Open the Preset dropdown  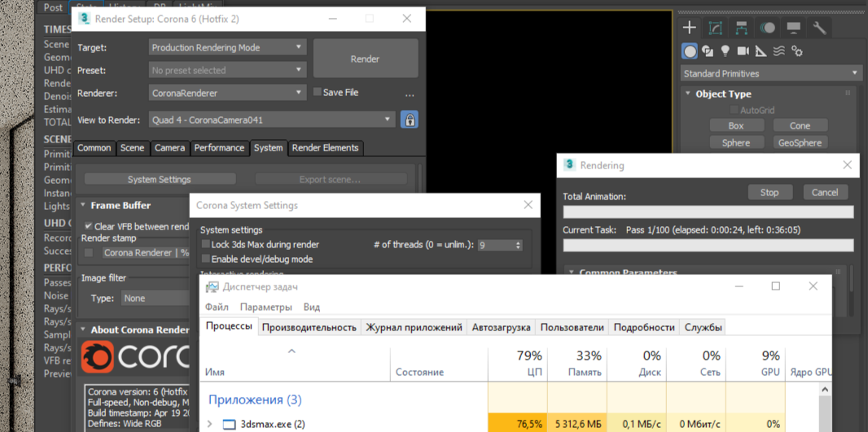pyautogui.click(x=227, y=70)
